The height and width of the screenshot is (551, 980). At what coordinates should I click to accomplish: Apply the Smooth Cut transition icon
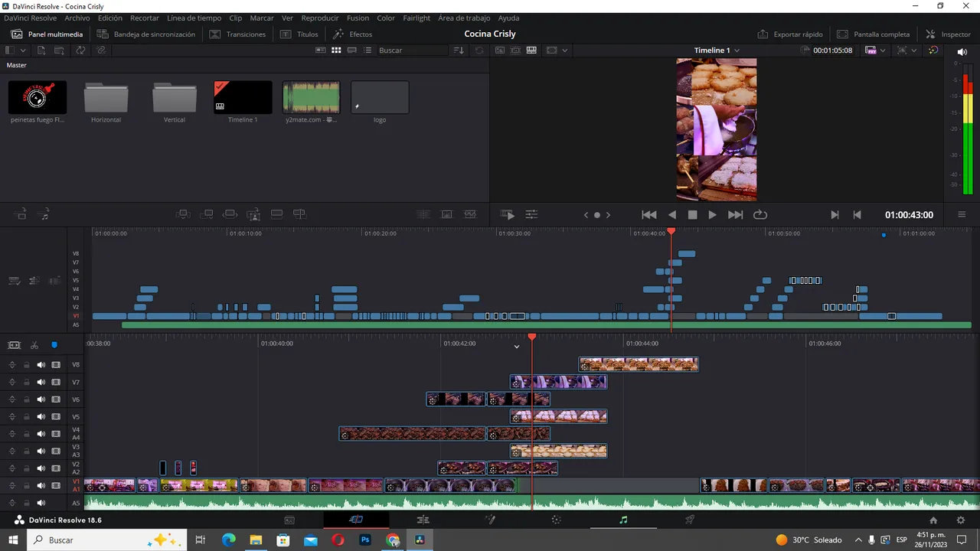click(470, 214)
